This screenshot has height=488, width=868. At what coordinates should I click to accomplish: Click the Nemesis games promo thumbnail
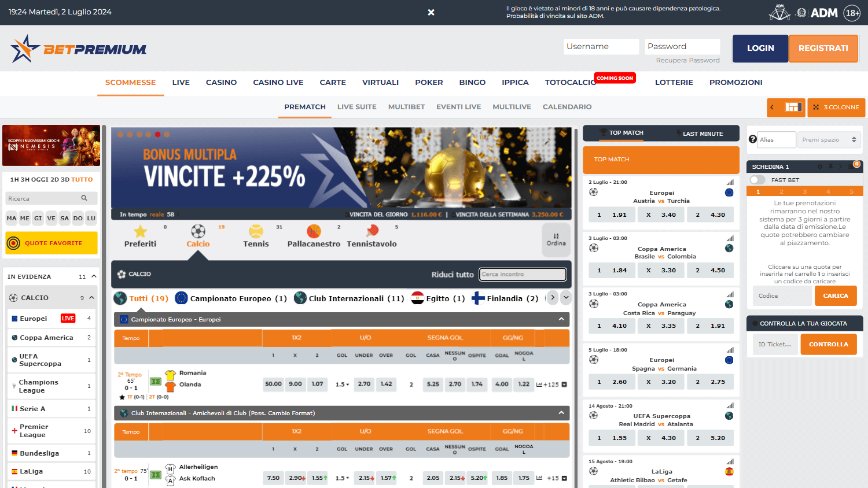point(52,146)
